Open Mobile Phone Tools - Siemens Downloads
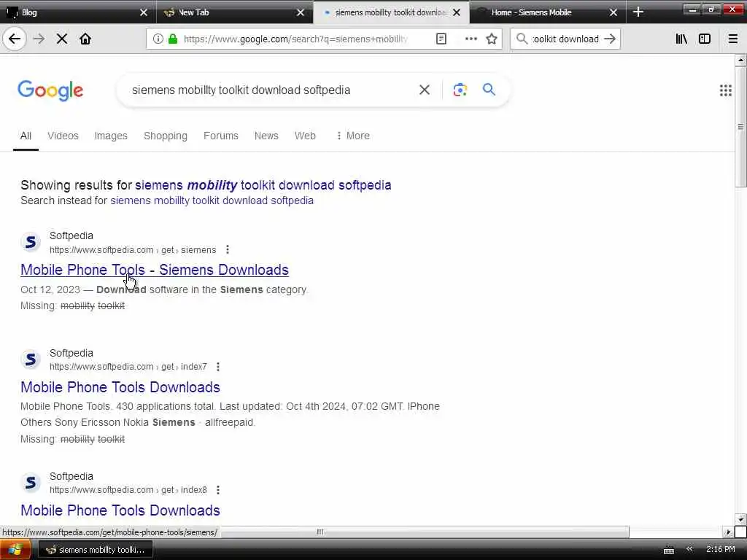 155,270
